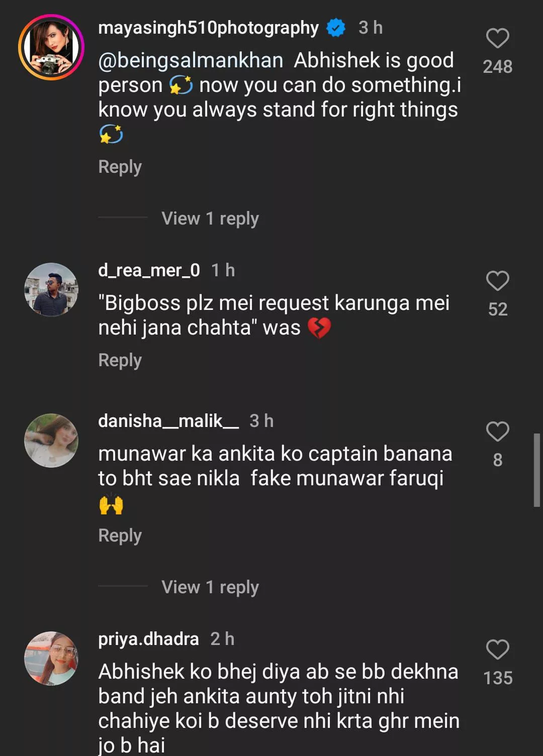Open danisha__malik__'s profile picture
Viewport: 543px width, 756px height.
tap(51, 441)
